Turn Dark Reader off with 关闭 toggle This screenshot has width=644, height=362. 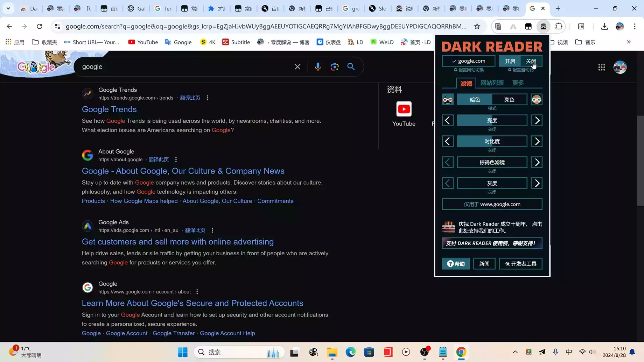(531, 61)
